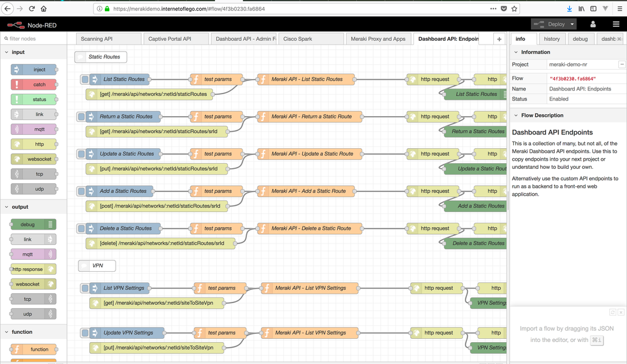This screenshot has height=364, width=627.
Task: Select the [get] staticRoutes http in node
Action: click(150, 94)
